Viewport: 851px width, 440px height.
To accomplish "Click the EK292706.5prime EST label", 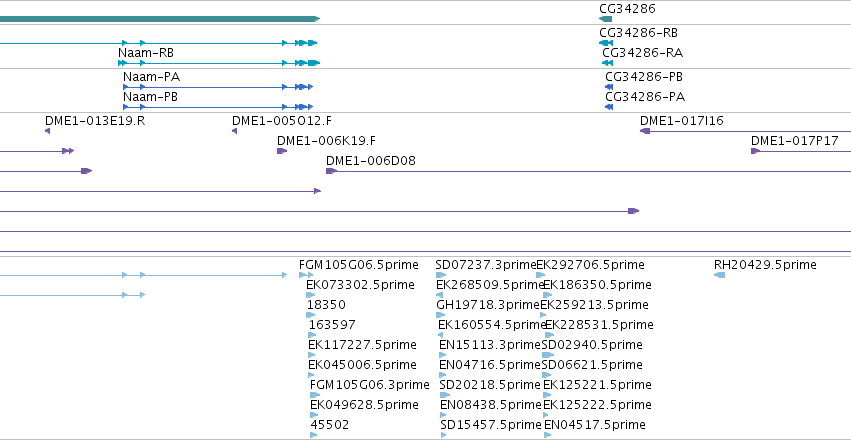I will 590,265.
